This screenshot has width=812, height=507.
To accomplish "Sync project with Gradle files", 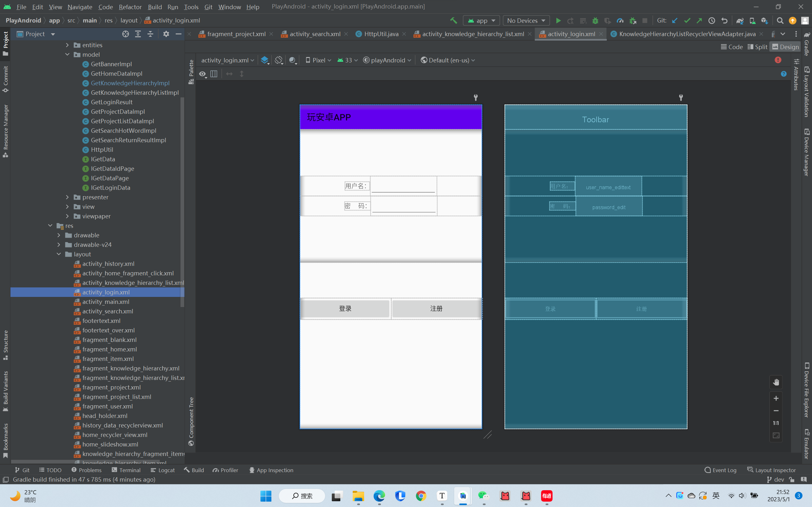I will 740,21.
